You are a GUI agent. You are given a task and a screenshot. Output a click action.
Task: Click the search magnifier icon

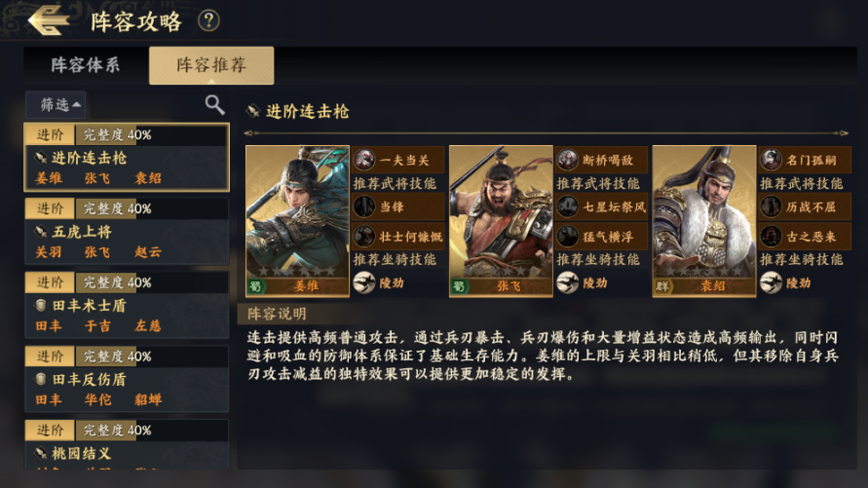pyautogui.click(x=214, y=104)
